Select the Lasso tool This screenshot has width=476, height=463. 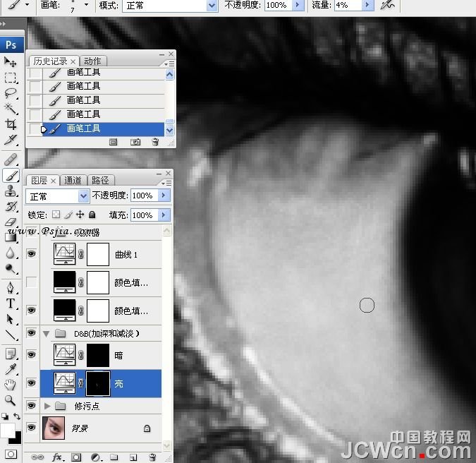(x=11, y=93)
